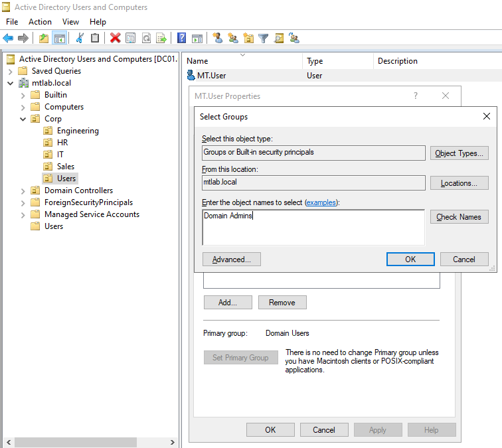Click the MT.User user icon in list
502x448 pixels.
point(191,76)
